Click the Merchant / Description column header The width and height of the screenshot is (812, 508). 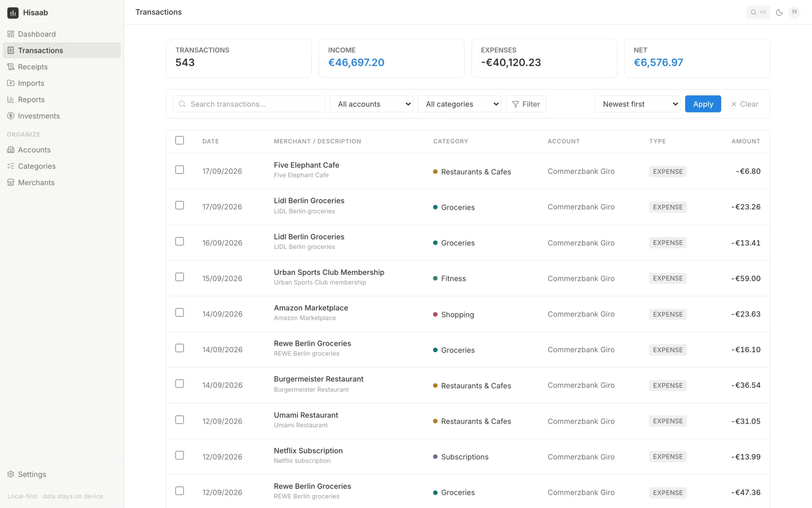pos(317,141)
